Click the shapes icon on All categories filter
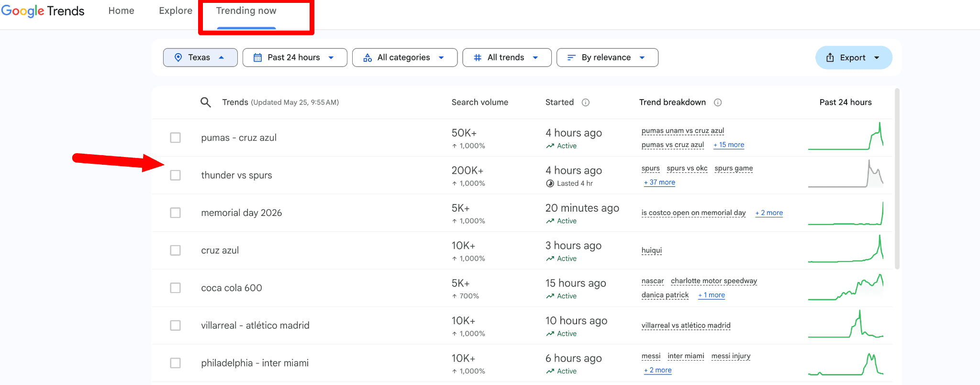The image size is (980, 385). pyautogui.click(x=367, y=57)
